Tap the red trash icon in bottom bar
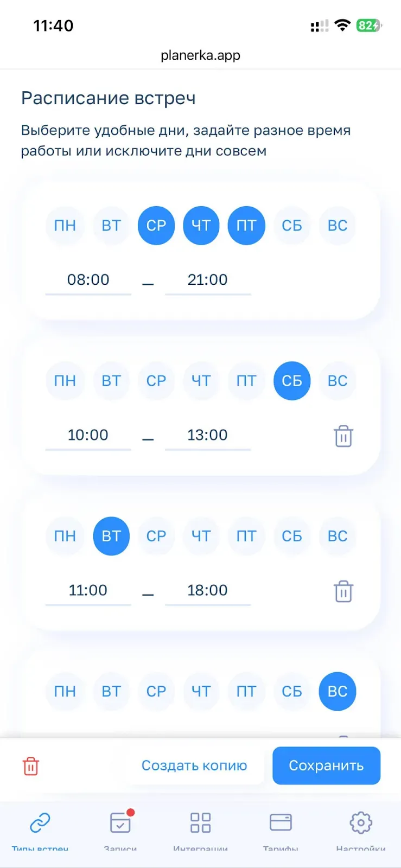This screenshot has height=868, width=401. [31, 766]
